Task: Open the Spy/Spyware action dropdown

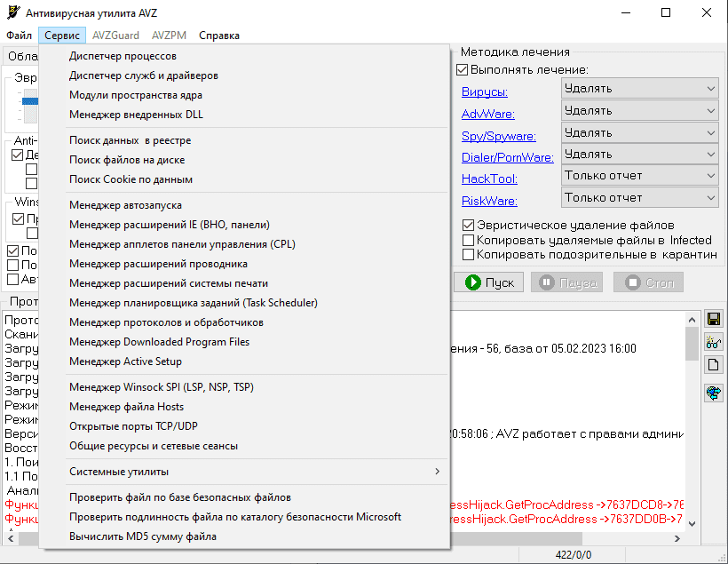Action: pyautogui.click(x=640, y=133)
